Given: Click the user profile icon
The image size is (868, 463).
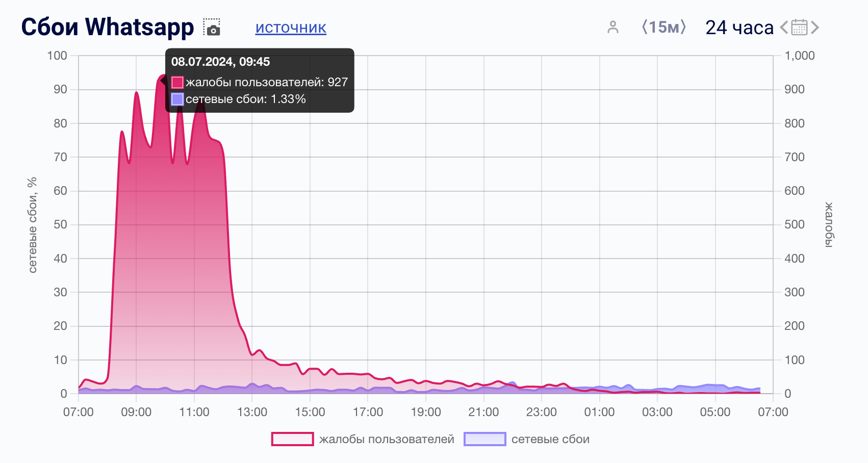Looking at the screenshot, I should click(613, 27).
